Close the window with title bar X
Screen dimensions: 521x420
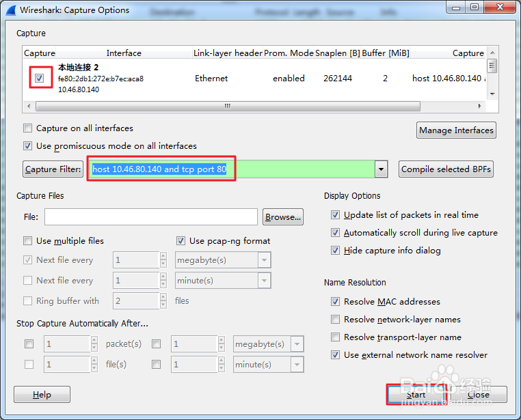(500, 7)
